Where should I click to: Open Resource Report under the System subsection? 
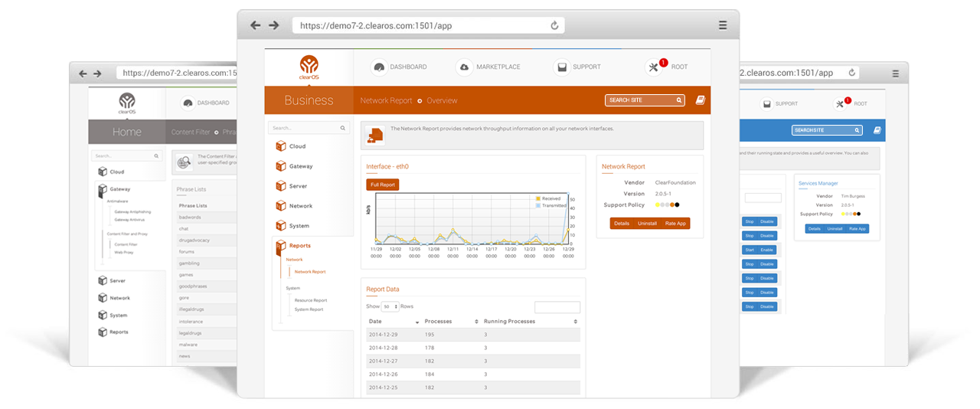pos(311,300)
